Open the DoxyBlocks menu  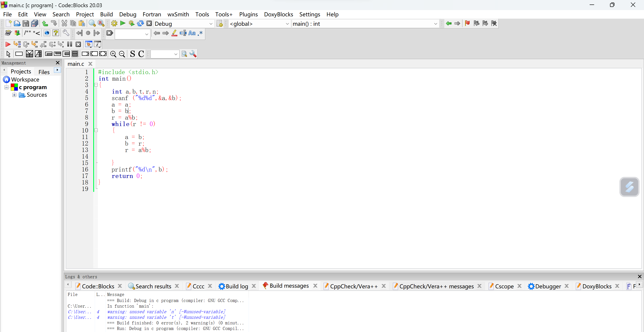278,15
